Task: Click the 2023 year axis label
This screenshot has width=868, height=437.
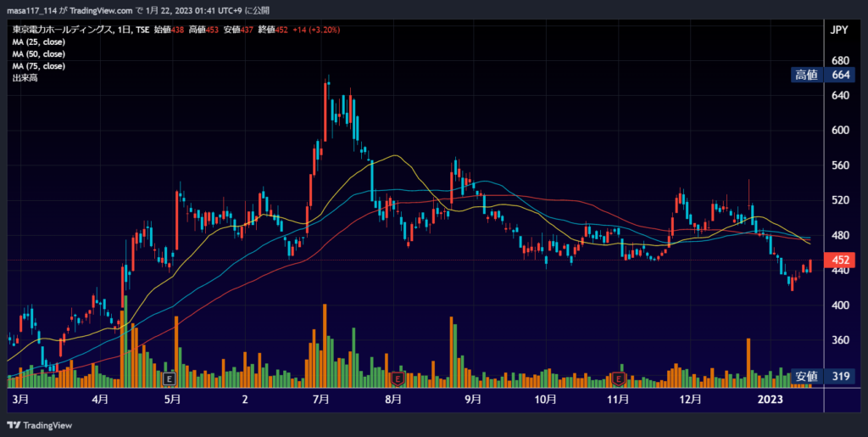Action: (771, 400)
